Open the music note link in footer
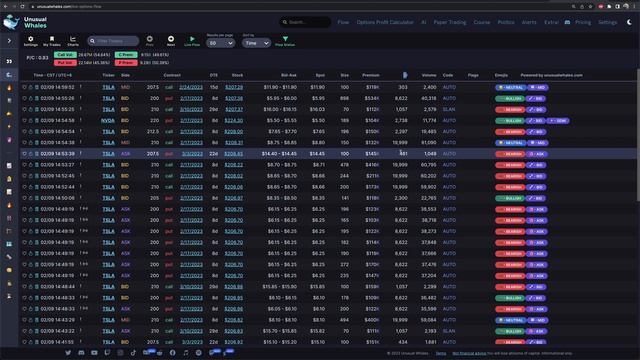 click(186, 353)
